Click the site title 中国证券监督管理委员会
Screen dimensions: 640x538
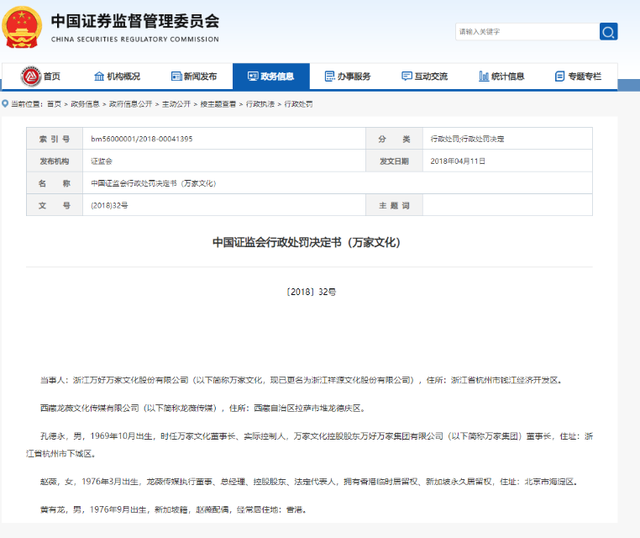[x=135, y=21]
